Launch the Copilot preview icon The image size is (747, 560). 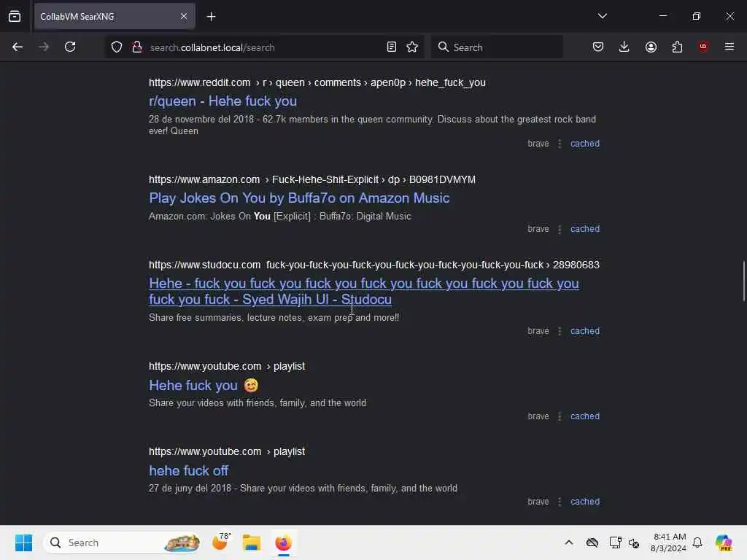(723, 542)
